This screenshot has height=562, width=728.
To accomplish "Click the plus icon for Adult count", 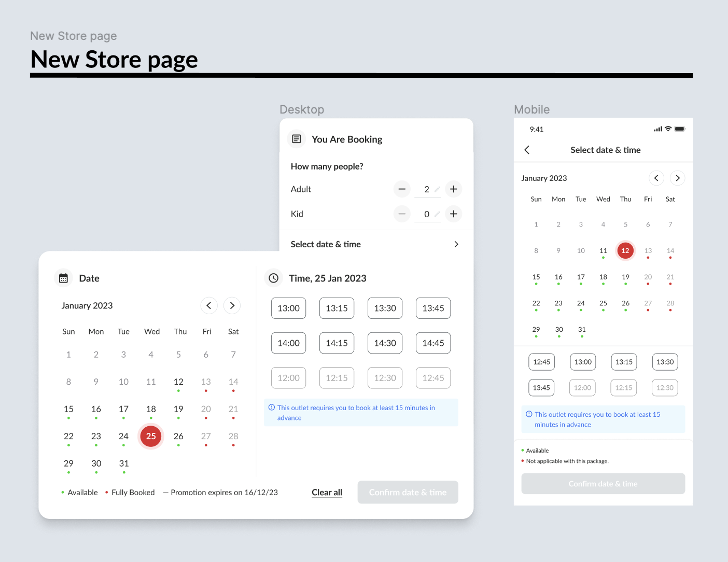I will 453,189.
